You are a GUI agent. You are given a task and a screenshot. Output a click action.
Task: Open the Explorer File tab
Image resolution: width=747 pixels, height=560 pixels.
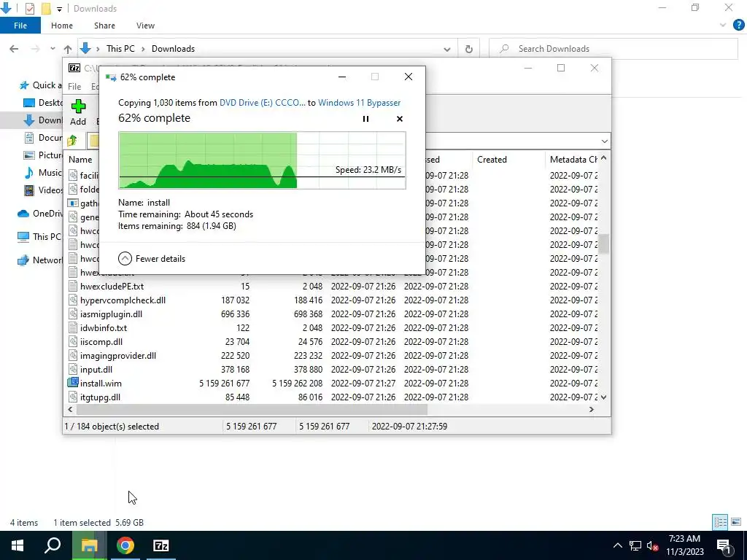[20, 26]
